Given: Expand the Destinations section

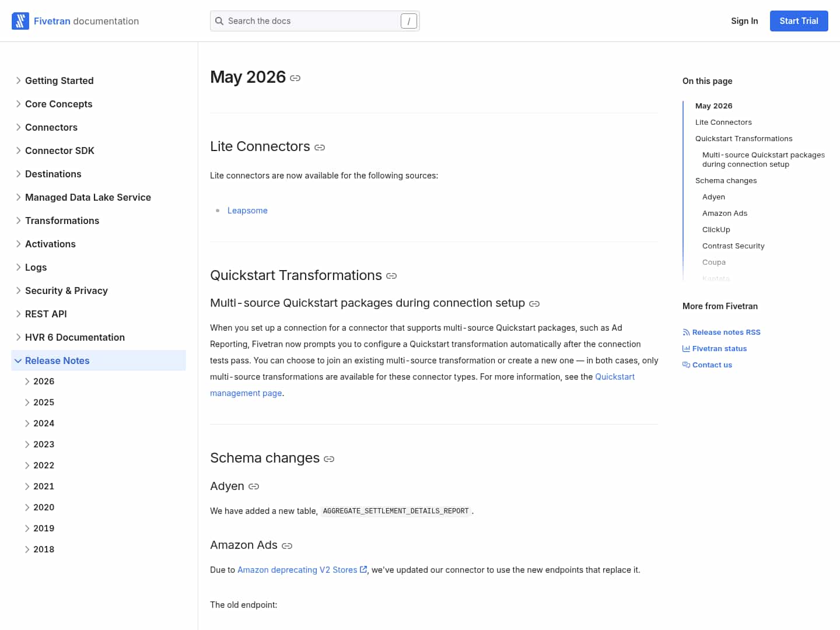Looking at the screenshot, I should click(x=19, y=174).
